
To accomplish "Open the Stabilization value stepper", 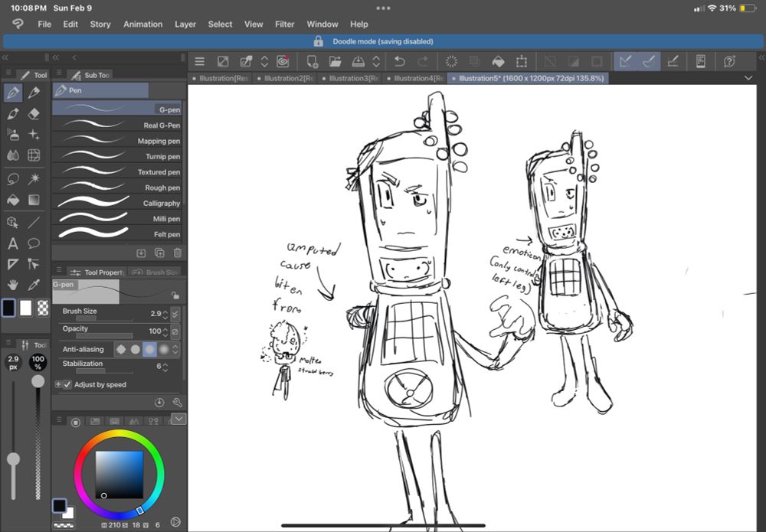I will pyautogui.click(x=165, y=367).
